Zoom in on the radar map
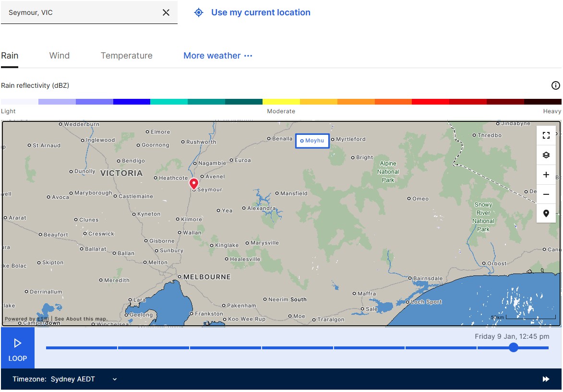 [x=546, y=175]
